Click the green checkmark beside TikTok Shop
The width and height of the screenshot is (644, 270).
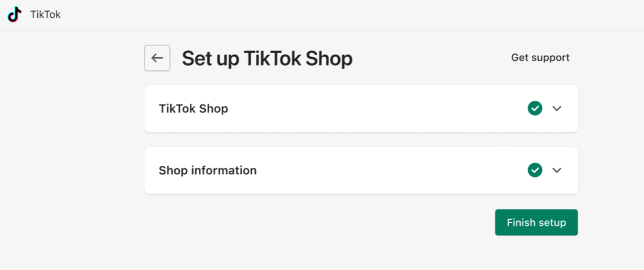pos(535,108)
